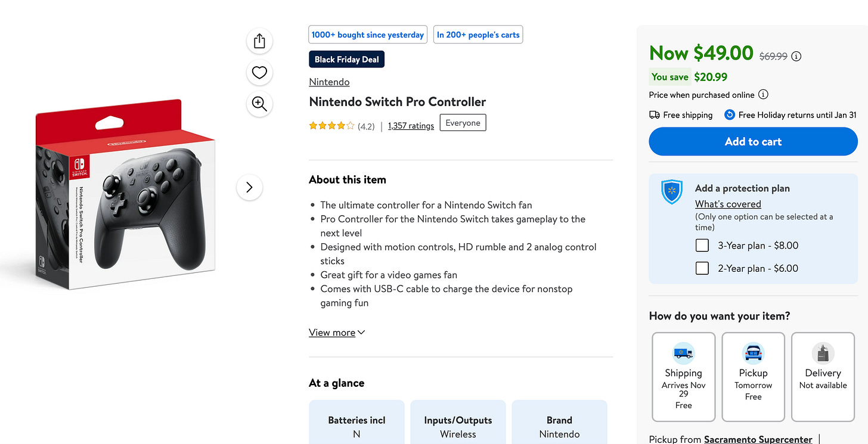Click info icon beside Price when purchased online
Image resolution: width=868 pixels, height=444 pixels.
pyautogui.click(x=764, y=94)
